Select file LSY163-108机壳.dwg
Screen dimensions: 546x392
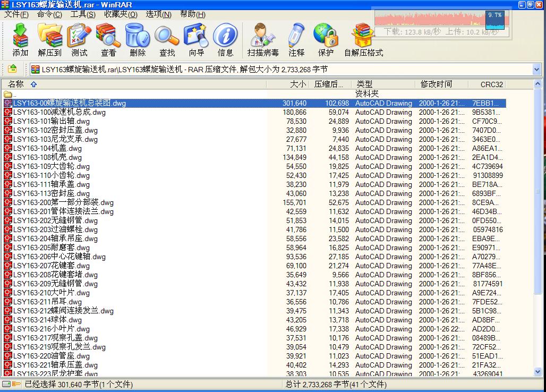coord(254,157)
